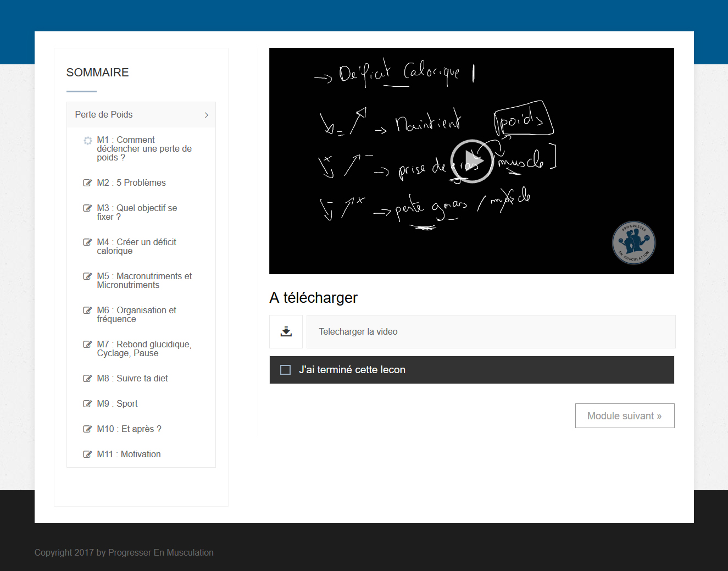Click the download arrow icon
This screenshot has height=571, width=728.
(x=286, y=331)
